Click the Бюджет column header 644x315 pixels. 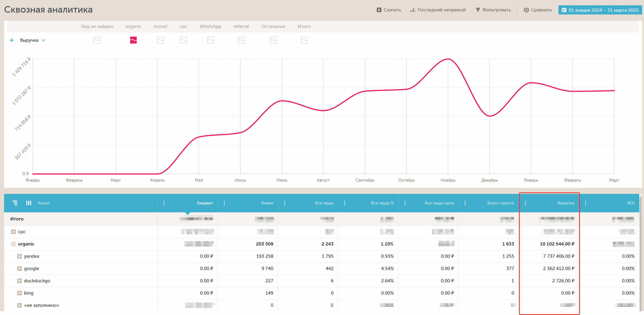[x=205, y=203]
